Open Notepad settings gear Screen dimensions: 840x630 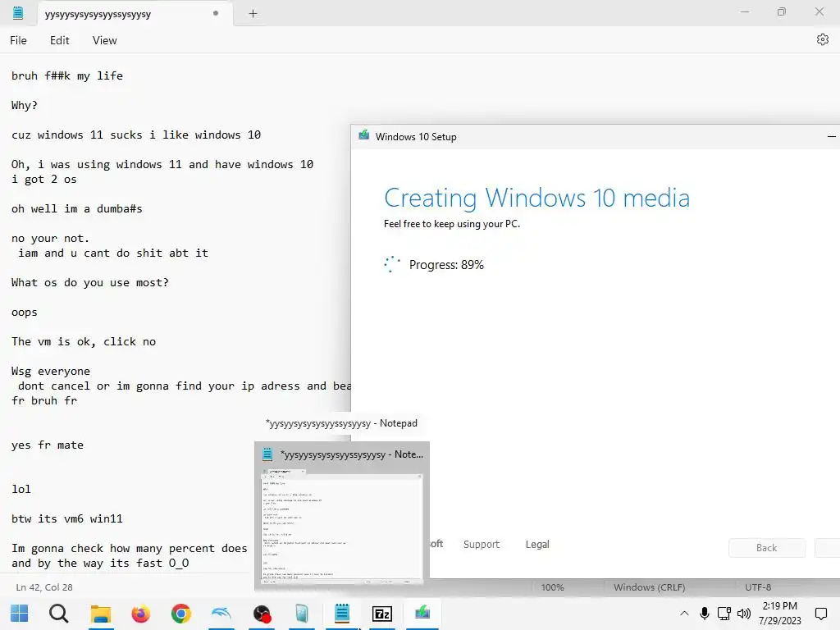pos(822,39)
